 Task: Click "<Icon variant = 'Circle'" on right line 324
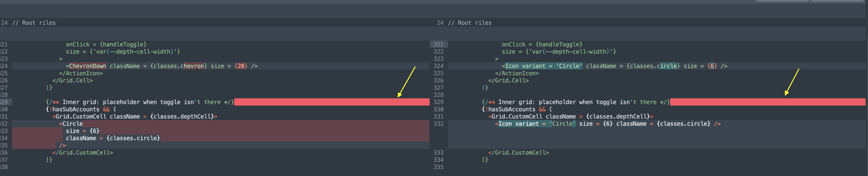(542, 66)
